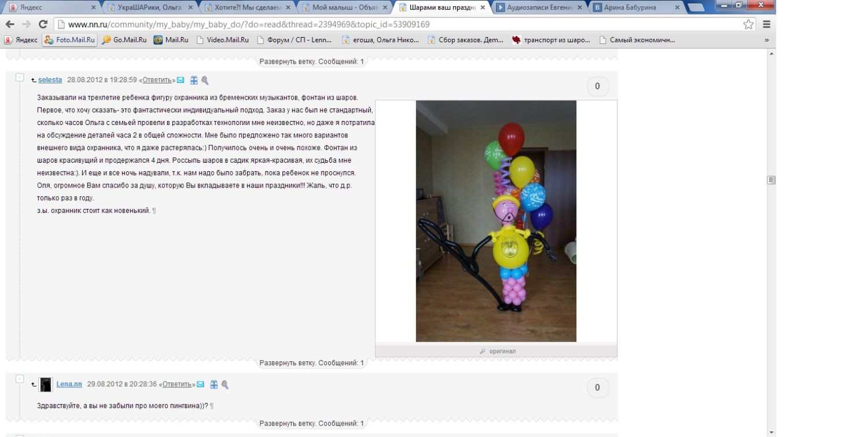This screenshot has width=868, height=437.
Task: Click the magnifier icon in selesta's post header
Action: point(205,80)
